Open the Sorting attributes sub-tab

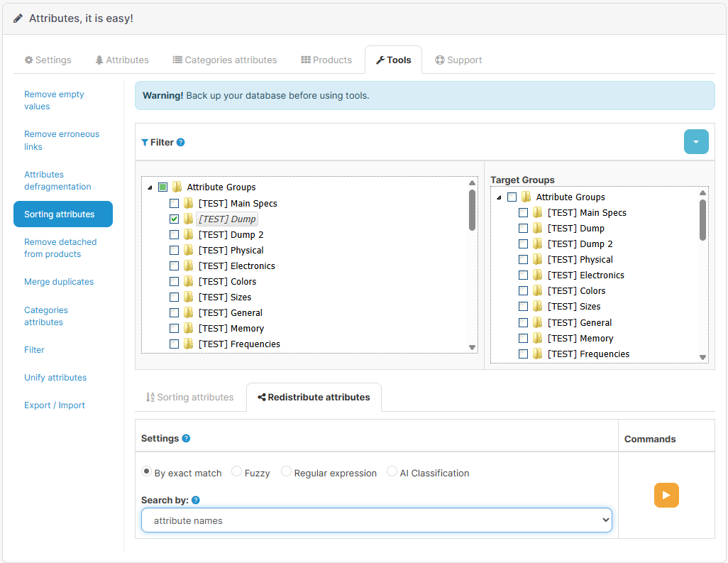coord(189,398)
